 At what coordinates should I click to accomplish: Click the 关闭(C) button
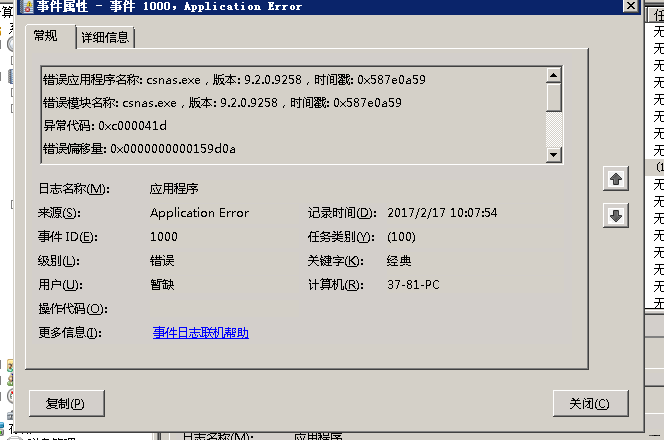point(590,404)
